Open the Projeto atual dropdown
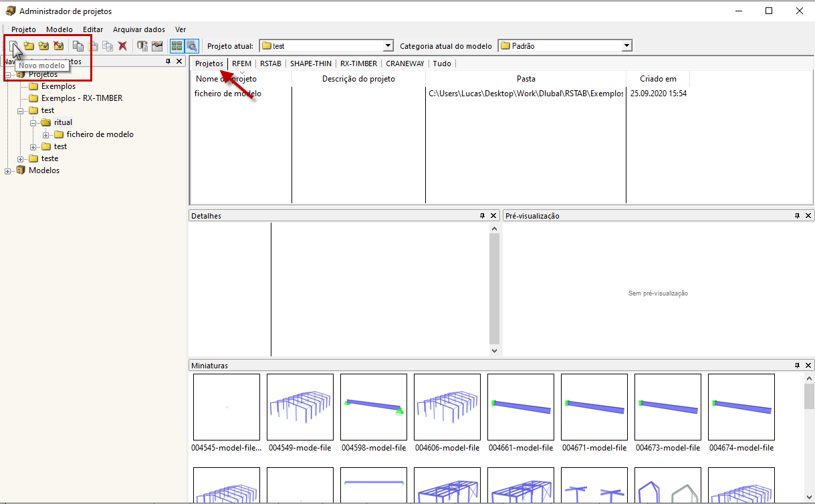 [x=388, y=46]
